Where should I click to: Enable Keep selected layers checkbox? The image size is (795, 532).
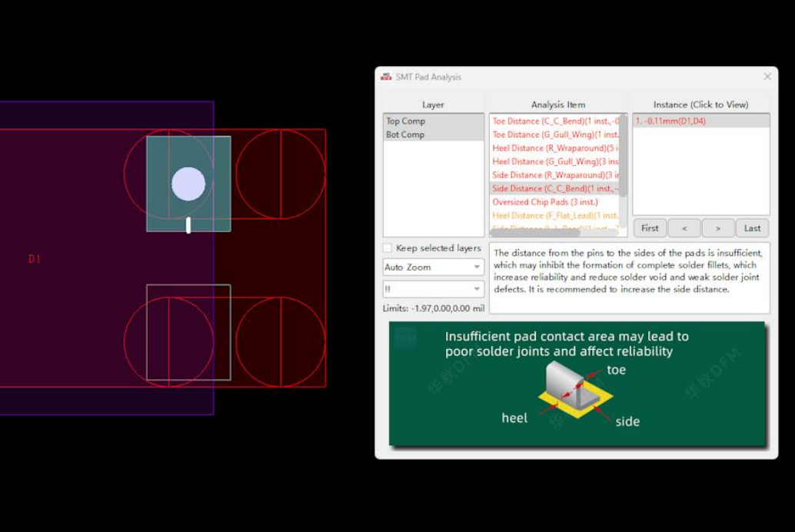(388, 248)
